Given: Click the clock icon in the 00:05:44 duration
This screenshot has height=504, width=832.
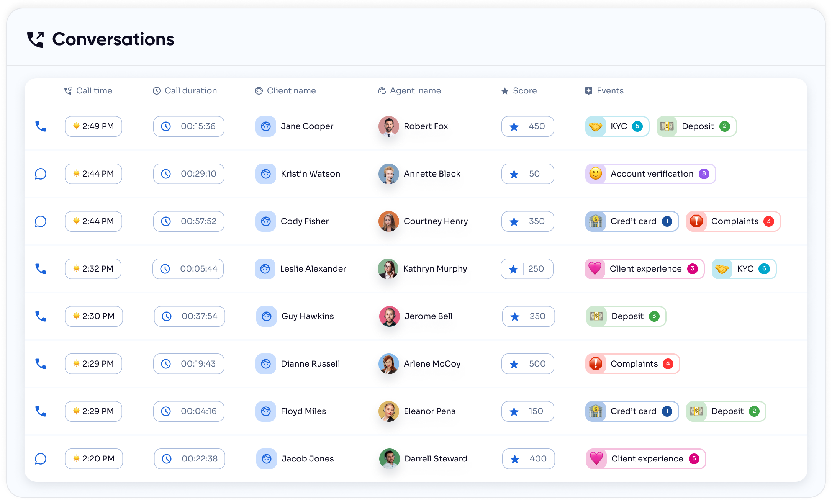Looking at the screenshot, I should point(165,269).
